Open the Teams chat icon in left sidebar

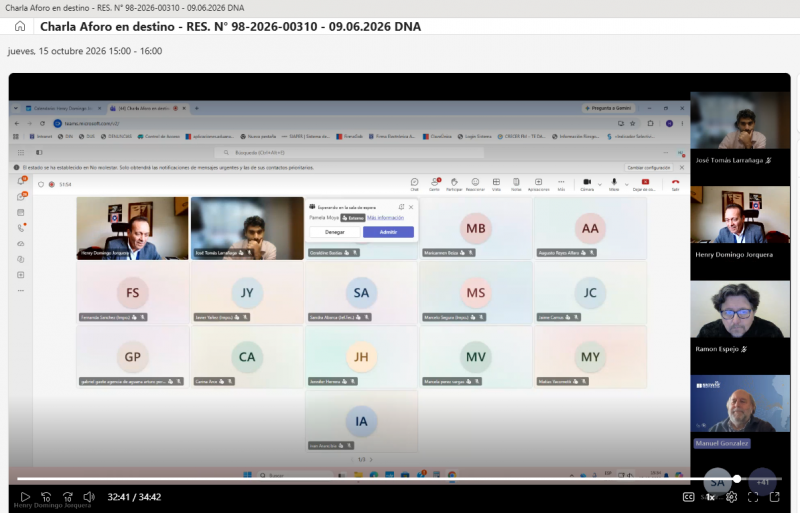[x=21, y=197]
